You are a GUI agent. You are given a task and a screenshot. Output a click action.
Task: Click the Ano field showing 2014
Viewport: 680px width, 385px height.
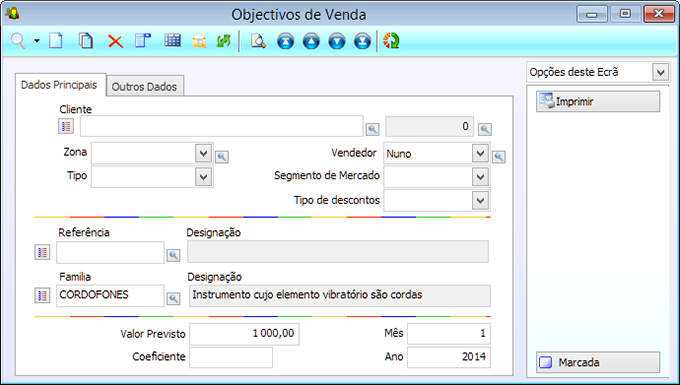449,357
